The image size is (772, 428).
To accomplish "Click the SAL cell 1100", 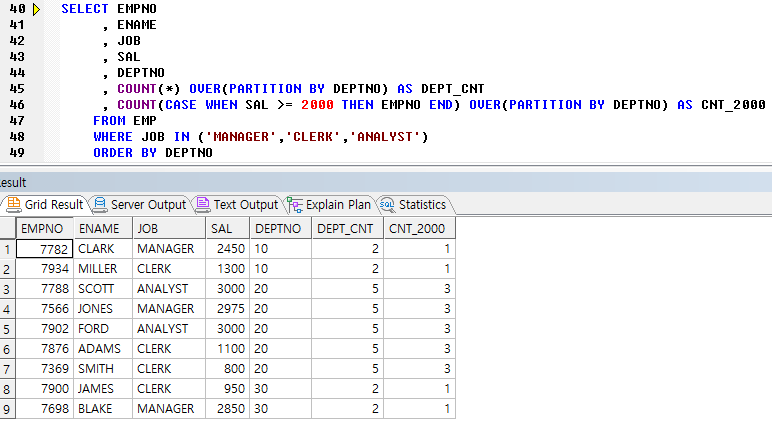I will coord(228,349).
